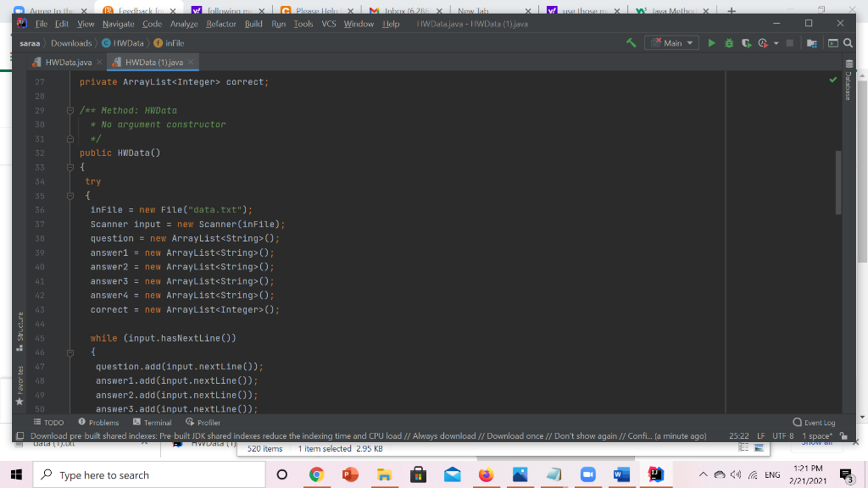Run Main with coverage icon
The width and height of the screenshot is (868, 488).
coord(746,42)
